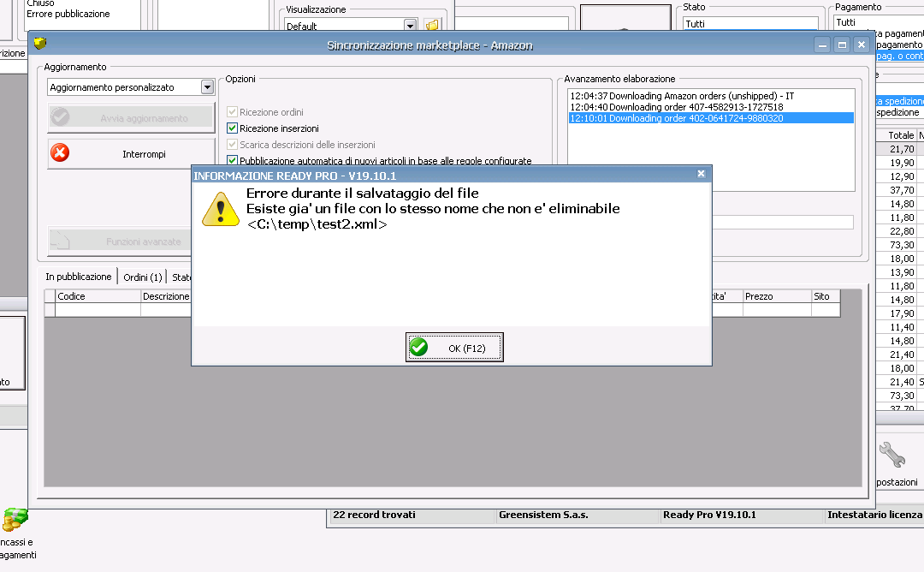The width and height of the screenshot is (924, 572).
Task: Open the Aggiornamento personalizzato dropdown
Action: coord(207,87)
